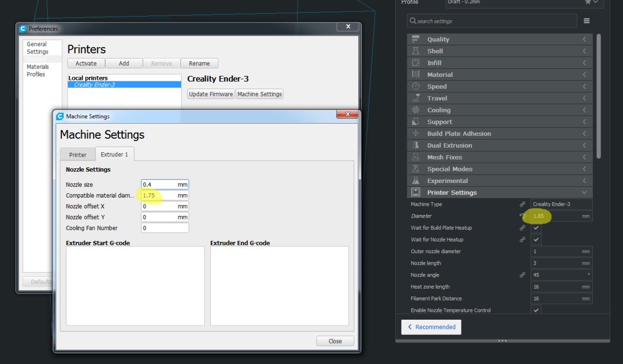Click the Shell category icon
623x364 pixels.
(x=416, y=51)
